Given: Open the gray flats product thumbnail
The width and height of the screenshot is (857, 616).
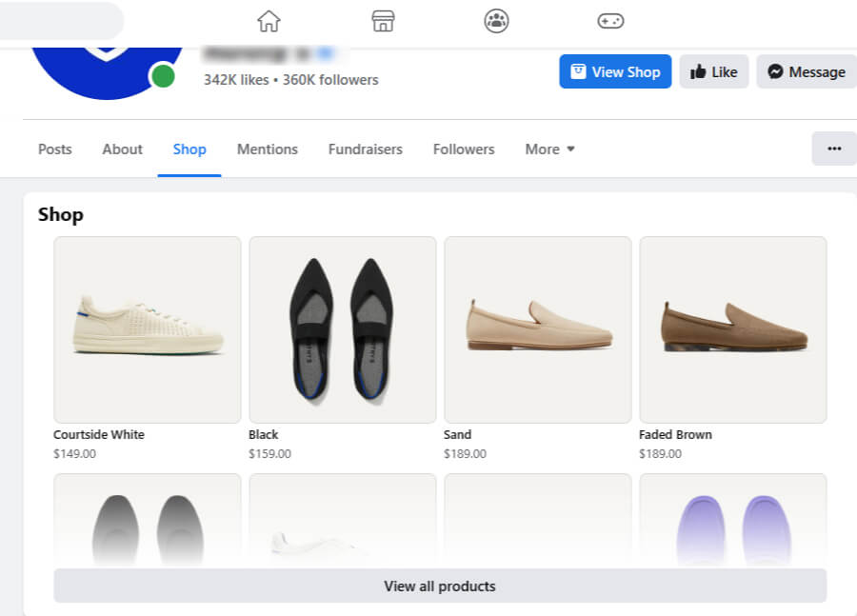Looking at the screenshot, I should tap(147, 521).
